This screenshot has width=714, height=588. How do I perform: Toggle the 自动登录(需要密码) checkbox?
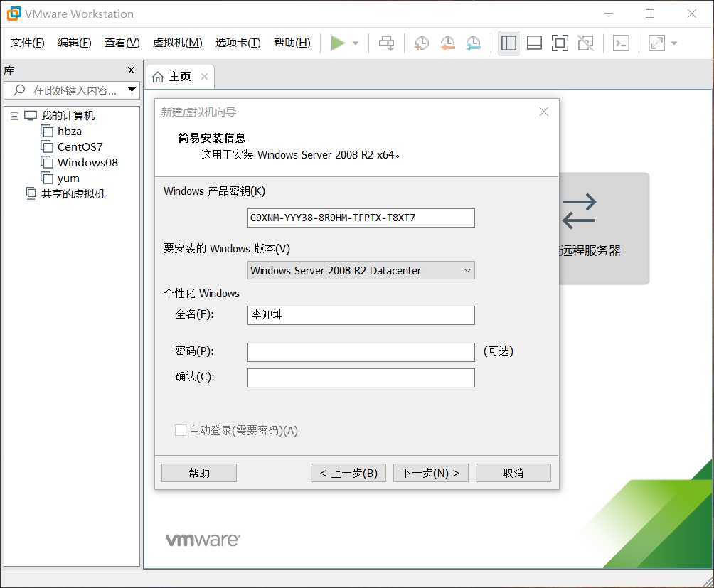tap(181, 430)
